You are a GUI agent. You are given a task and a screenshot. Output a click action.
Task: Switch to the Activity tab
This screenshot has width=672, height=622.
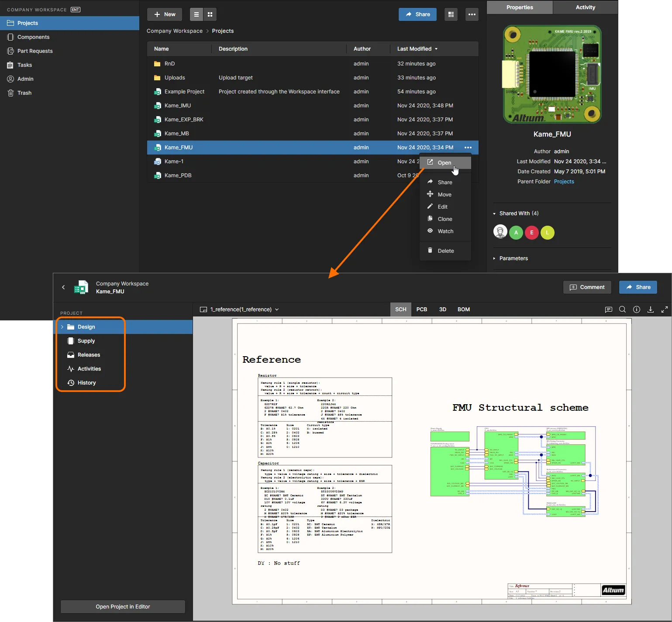click(x=586, y=7)
